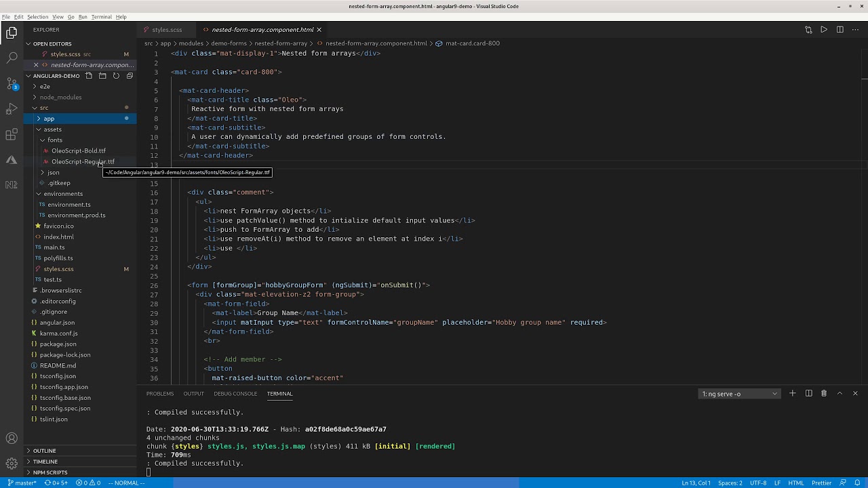Refresh the Explorer file tree

click(116, 76)
